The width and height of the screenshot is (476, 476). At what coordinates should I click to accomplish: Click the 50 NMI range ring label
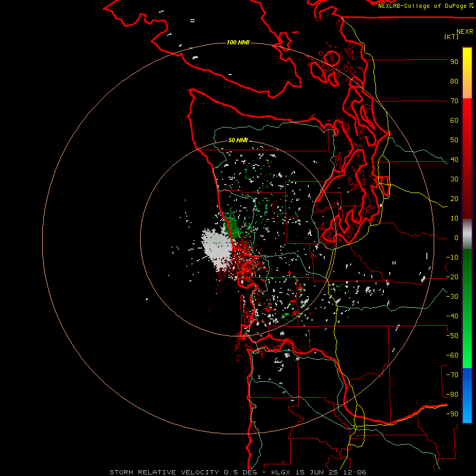point(238,140)
